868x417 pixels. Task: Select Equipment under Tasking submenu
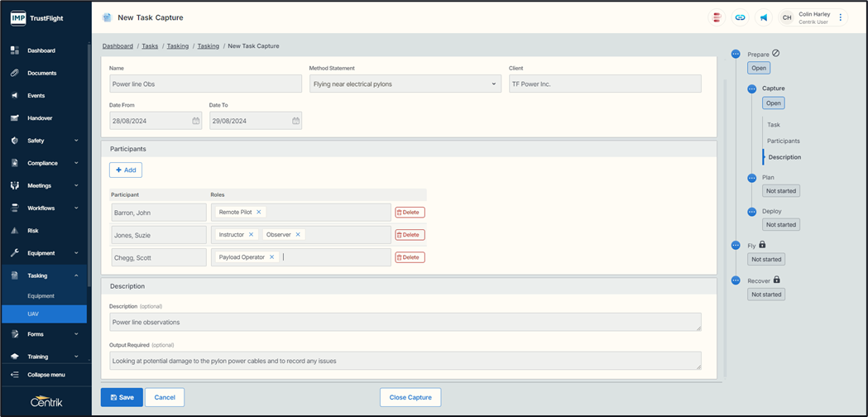(41, 295)
